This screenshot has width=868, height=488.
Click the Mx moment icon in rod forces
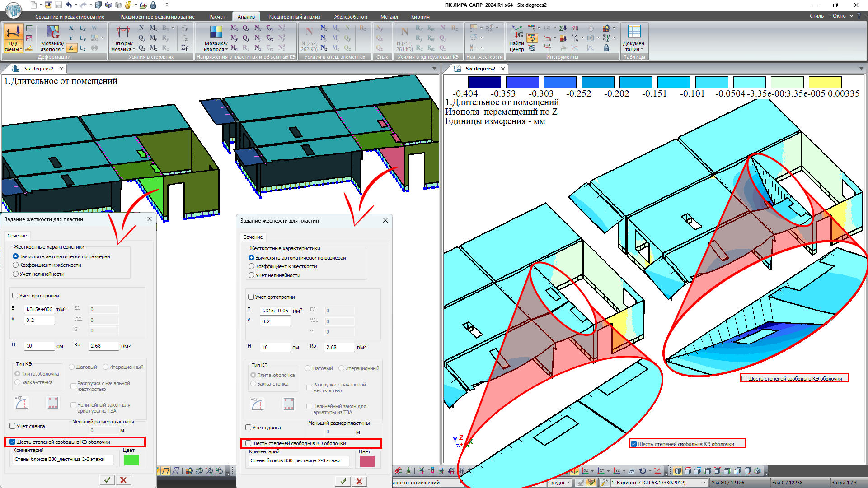[x=154, y=28]
